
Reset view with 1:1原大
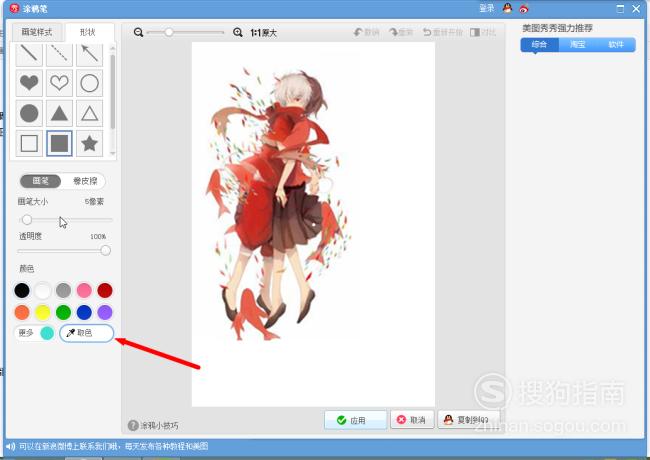264,32
